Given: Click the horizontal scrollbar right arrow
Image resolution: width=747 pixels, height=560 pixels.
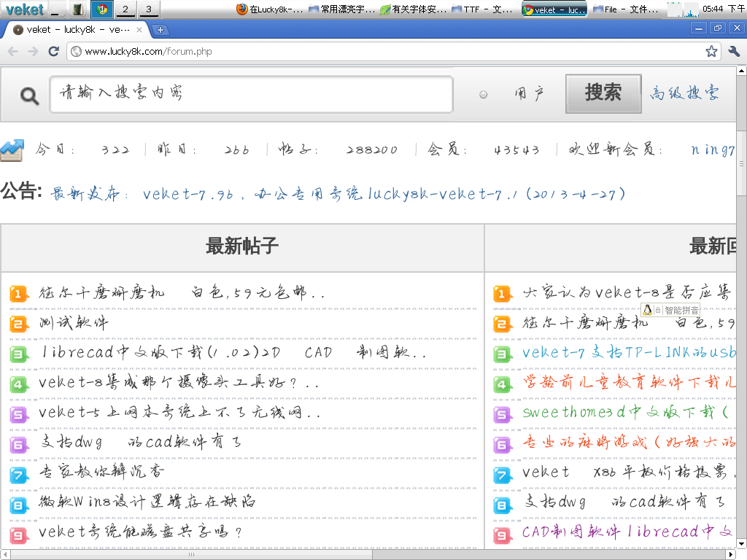Looking at the screenshot, I should point(732,554).
